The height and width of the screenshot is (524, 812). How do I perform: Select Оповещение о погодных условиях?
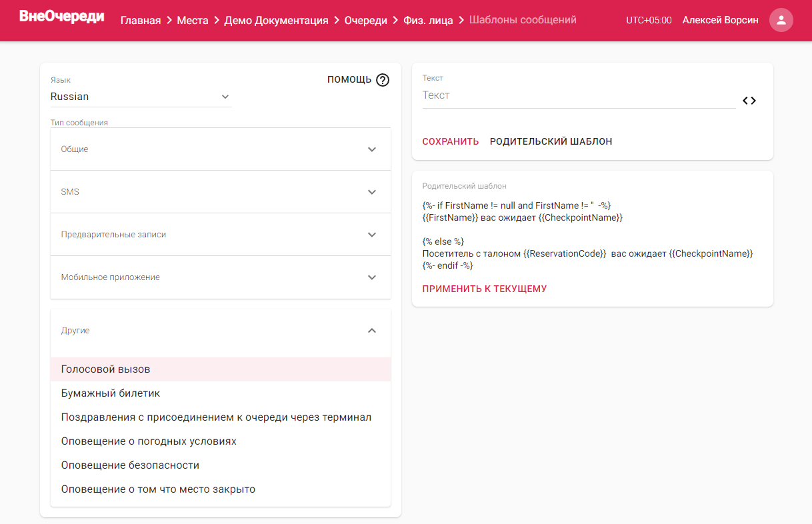[x=221, y=441]
